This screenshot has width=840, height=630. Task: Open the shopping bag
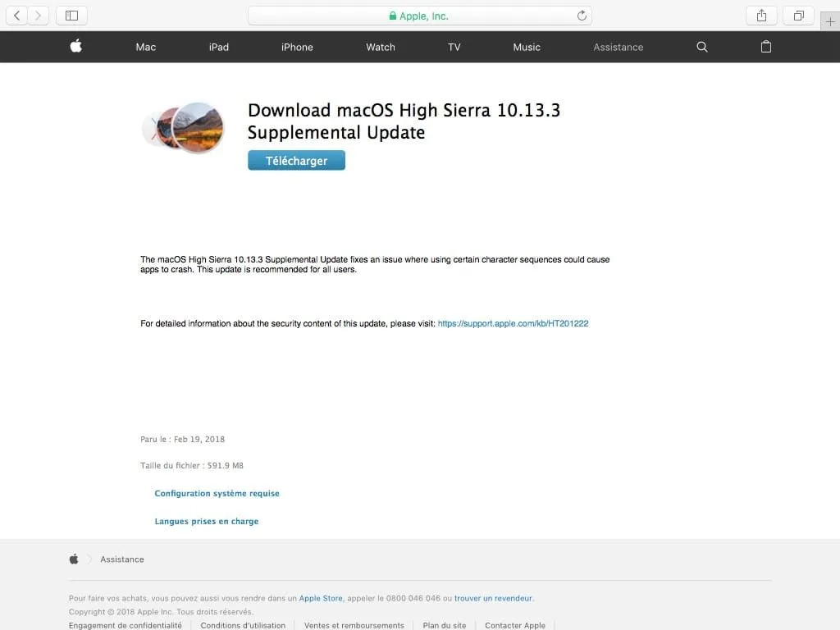tap(765, 47)
